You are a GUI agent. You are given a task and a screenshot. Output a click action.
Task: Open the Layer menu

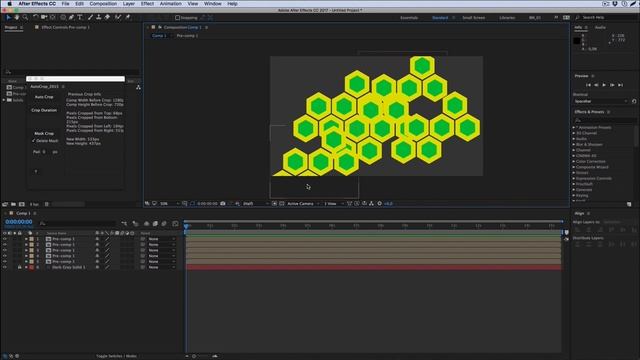129,4
